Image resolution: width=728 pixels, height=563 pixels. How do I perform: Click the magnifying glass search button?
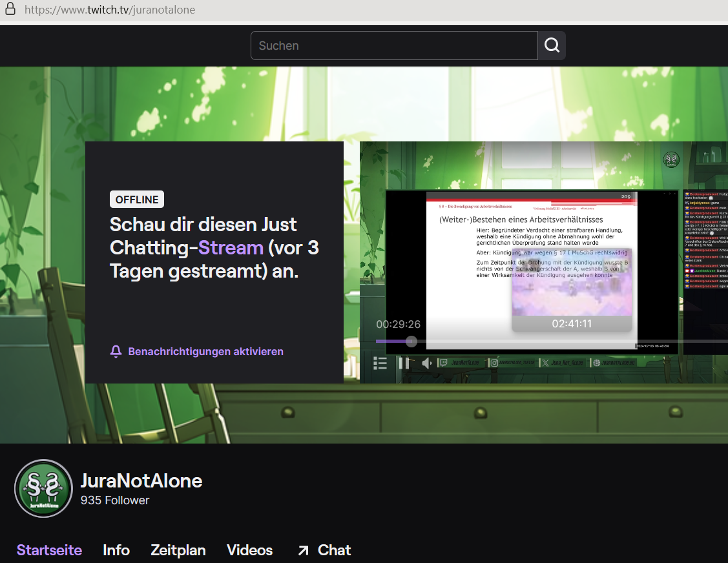(552, 46)
